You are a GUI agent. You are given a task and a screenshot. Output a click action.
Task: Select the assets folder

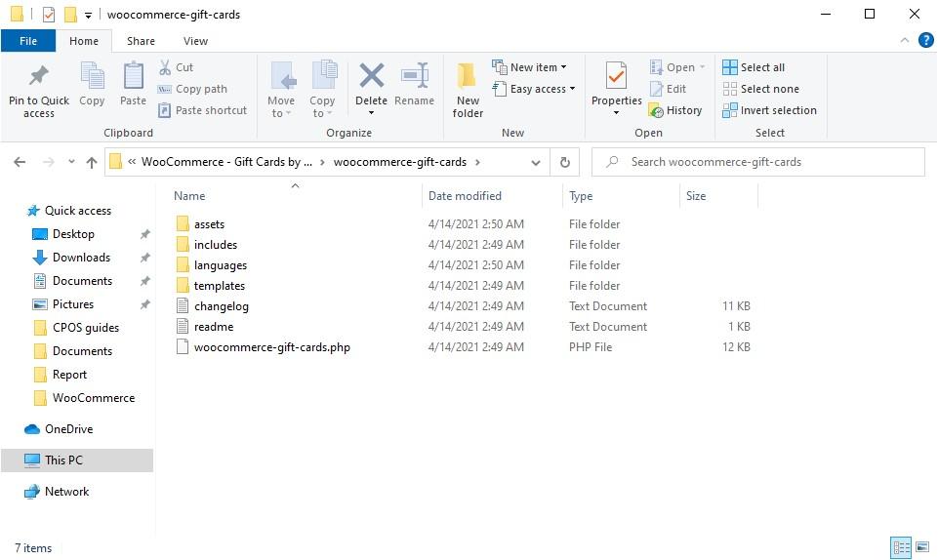209,224
